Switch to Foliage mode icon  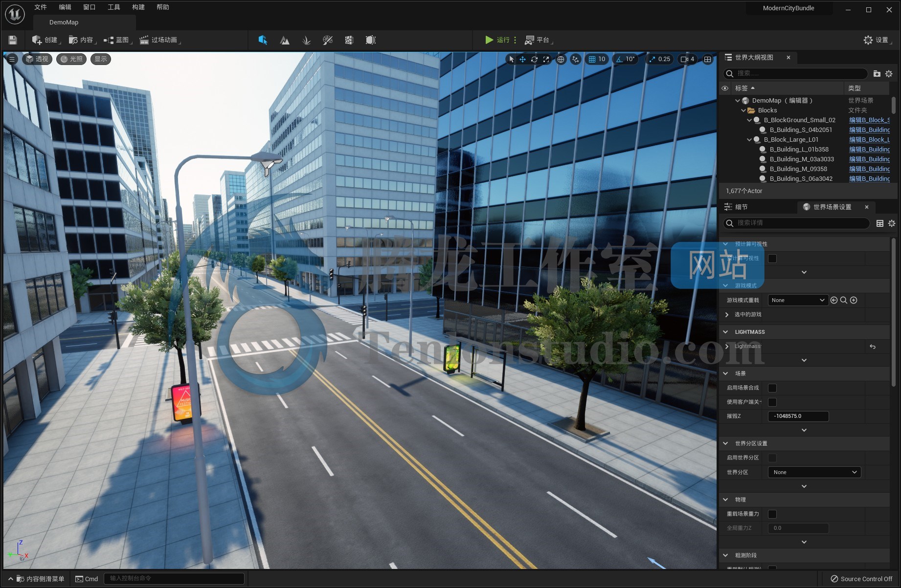[306, 40]
